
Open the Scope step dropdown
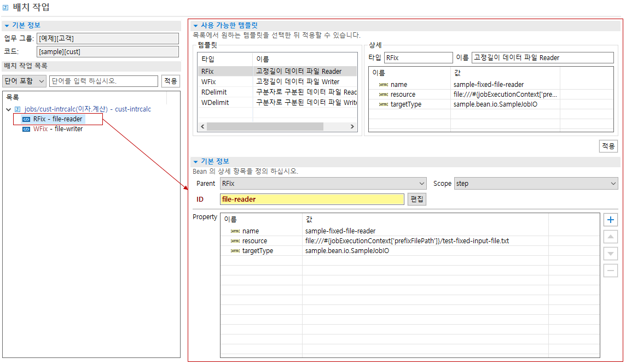536,184
